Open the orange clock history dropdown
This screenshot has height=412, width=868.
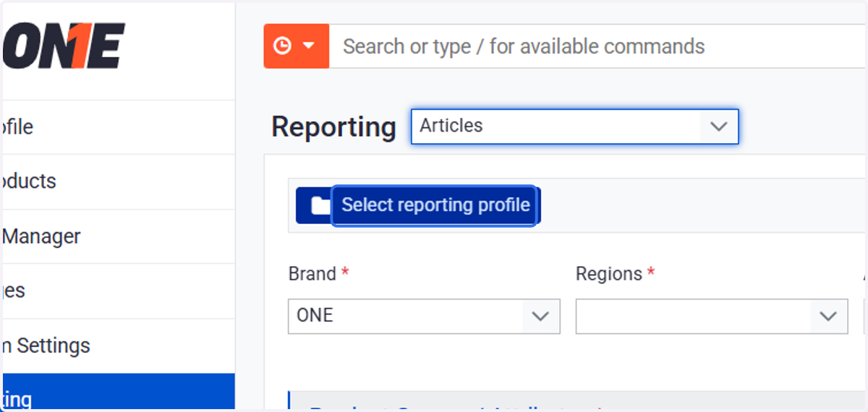[297, 46]
